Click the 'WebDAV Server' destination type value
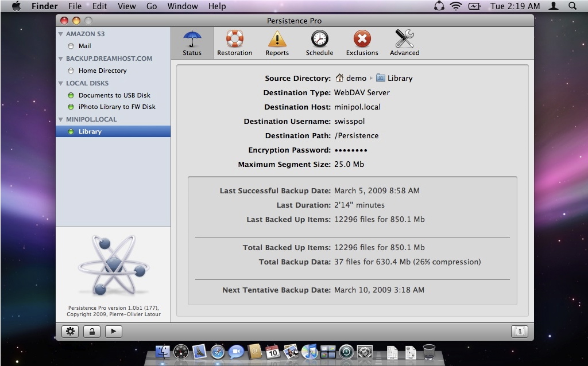Image resolution: width=588 pixels, height=366 pixels. [x=362, y=92]
